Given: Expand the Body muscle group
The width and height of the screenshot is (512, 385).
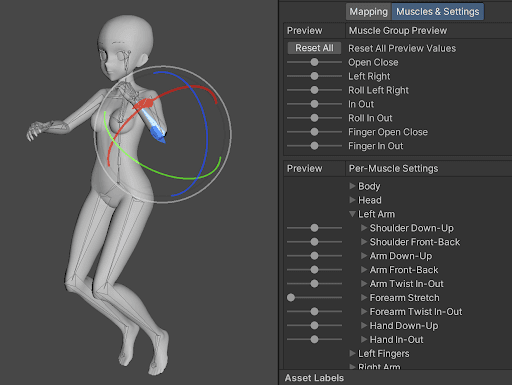Looking at the screenshot, I should (x=352, y=186).
